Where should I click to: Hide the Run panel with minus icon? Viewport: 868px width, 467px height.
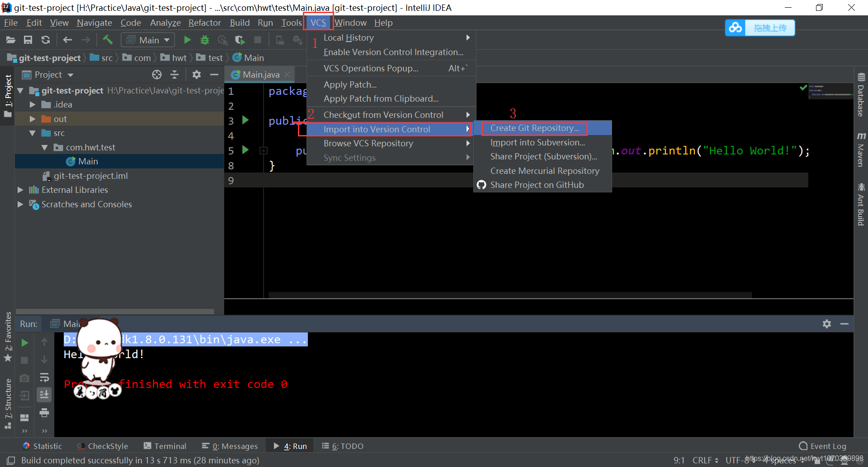point(844,324)
